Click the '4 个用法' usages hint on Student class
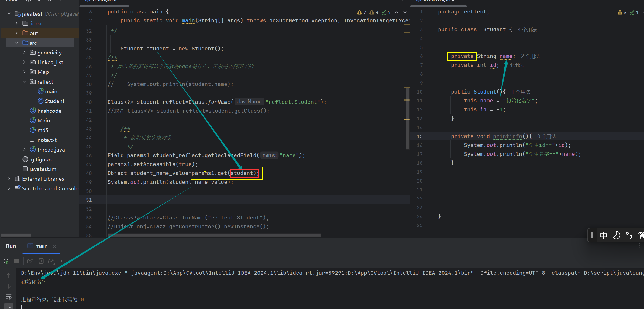This screenshot has width=644, height=309. click(x=527, y=30)
